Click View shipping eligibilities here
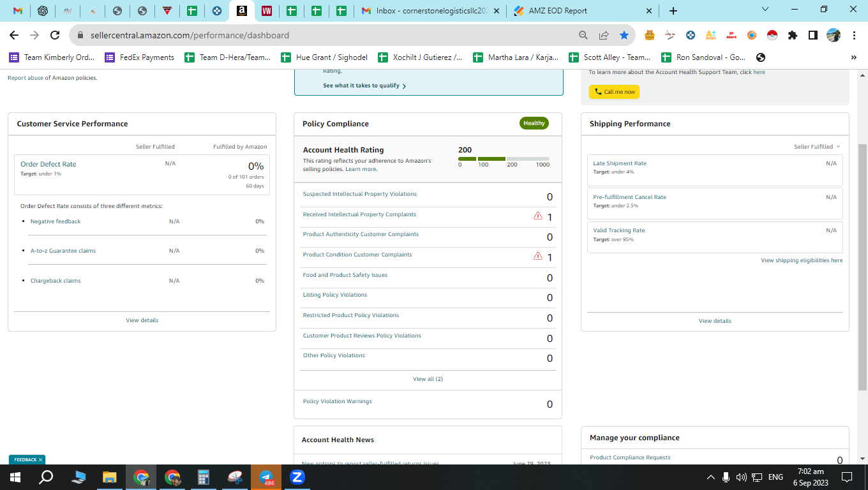Screen dimensions: 868x490 (802, 260)
